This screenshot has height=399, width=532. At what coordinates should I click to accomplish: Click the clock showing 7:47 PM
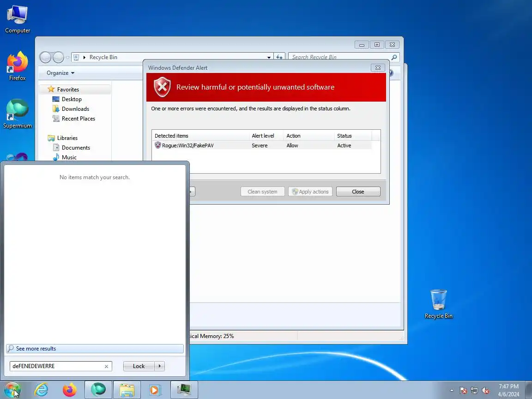click(x=508, y=387)
